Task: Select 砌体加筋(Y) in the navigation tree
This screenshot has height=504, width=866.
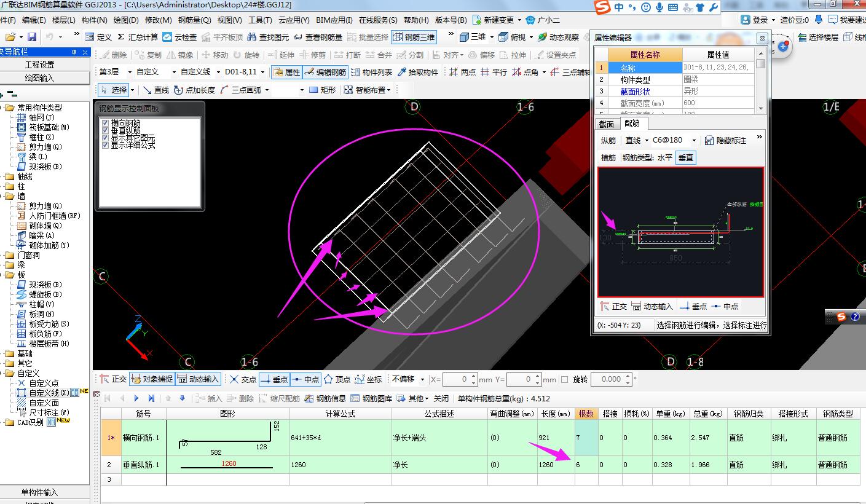Action: pos(49,245)
